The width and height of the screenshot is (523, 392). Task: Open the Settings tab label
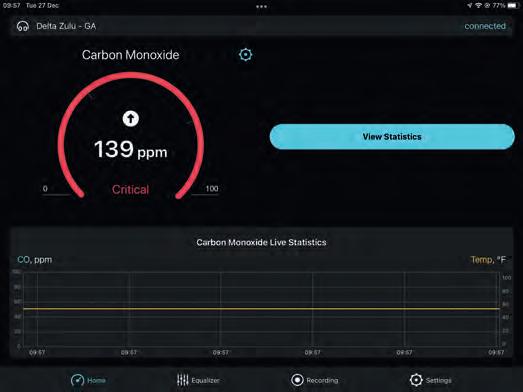coord(438,380)
